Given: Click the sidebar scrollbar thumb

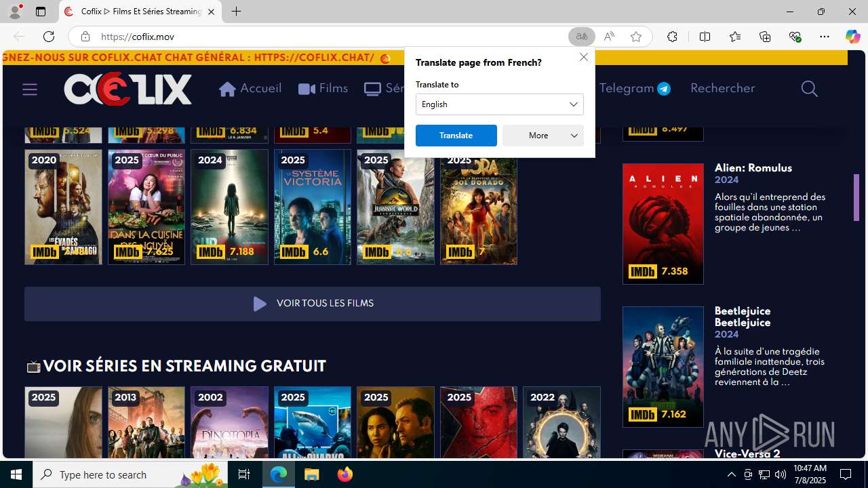Looking at the screenshot, I should tap(856, 197).
